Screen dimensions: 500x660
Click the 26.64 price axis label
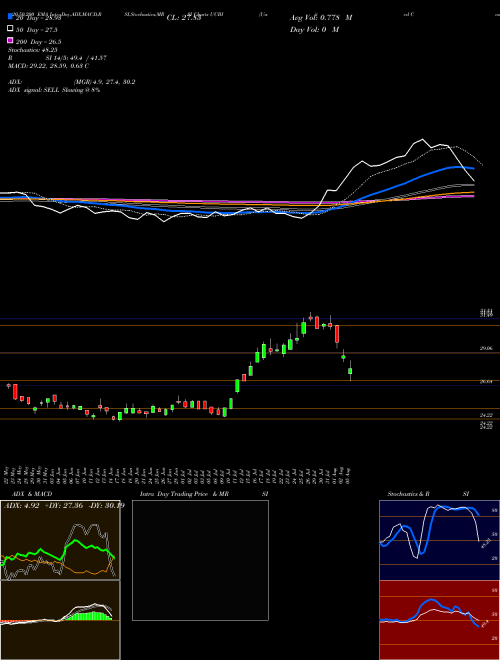click(x=486, y=381)
